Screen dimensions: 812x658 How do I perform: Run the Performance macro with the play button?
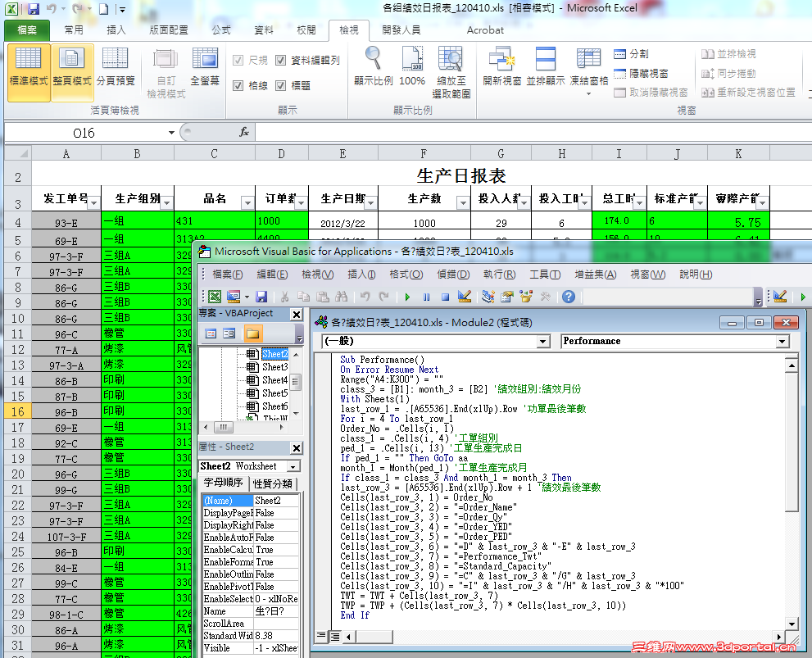pyautogui.click(x=408, y=298)
